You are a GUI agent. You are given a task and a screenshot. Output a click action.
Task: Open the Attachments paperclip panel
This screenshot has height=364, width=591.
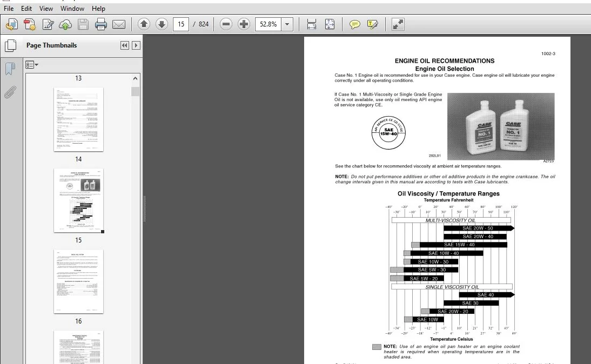[10, 92]
